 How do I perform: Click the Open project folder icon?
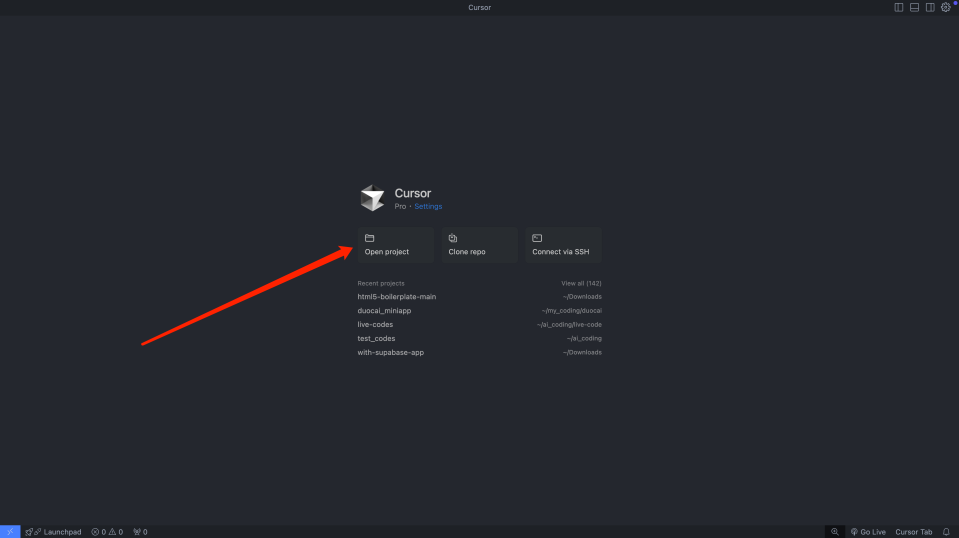369,238
